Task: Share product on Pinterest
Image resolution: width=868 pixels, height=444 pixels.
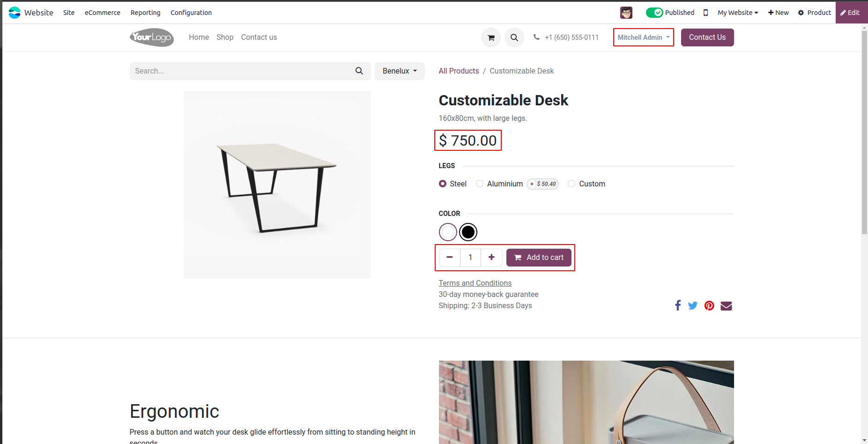Action: click(x=709, y=306)
